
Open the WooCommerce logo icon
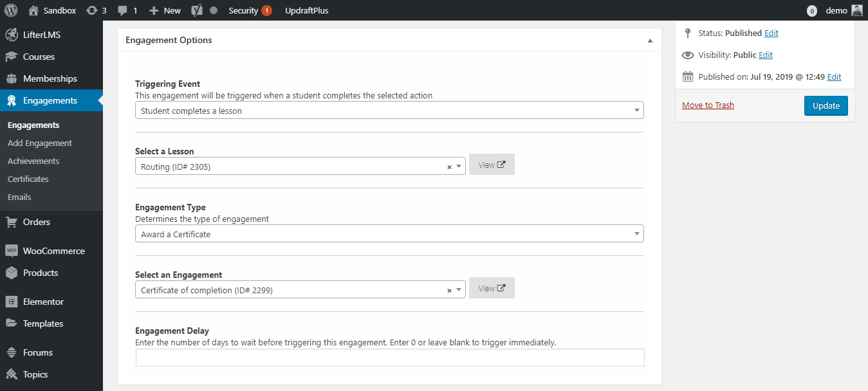tap(12, 251)
